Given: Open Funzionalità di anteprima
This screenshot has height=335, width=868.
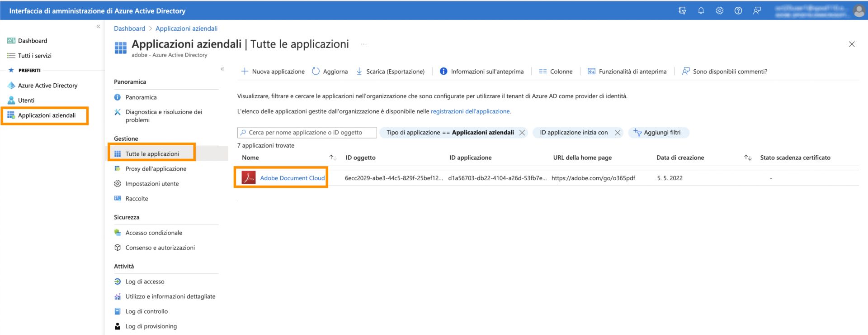Looking at the screenshot, I should point(627,72).
